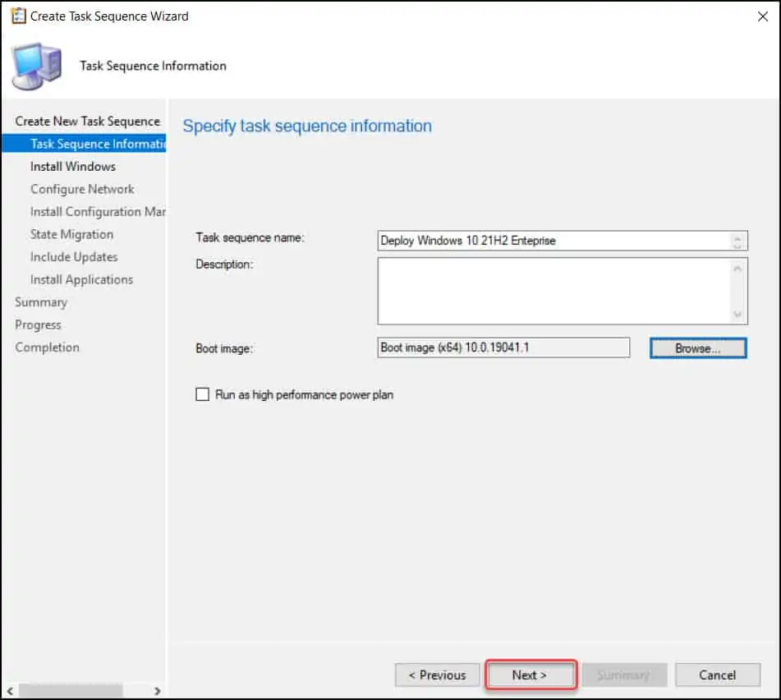Image resolution: width=781 pixels, height=700 pixels.
Task: Click sidebar scroll left arrow
Action: point(10,691)
